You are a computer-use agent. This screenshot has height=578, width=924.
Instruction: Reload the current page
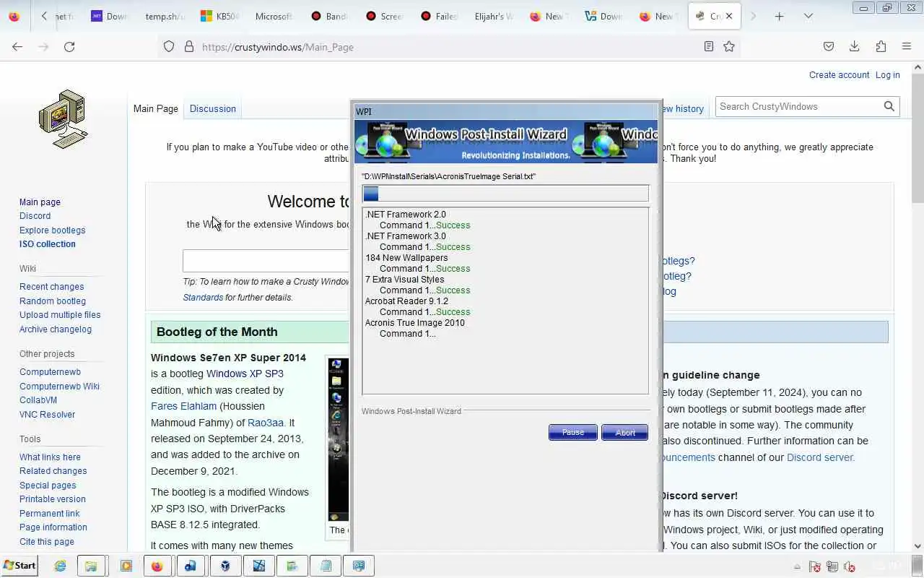69,46
